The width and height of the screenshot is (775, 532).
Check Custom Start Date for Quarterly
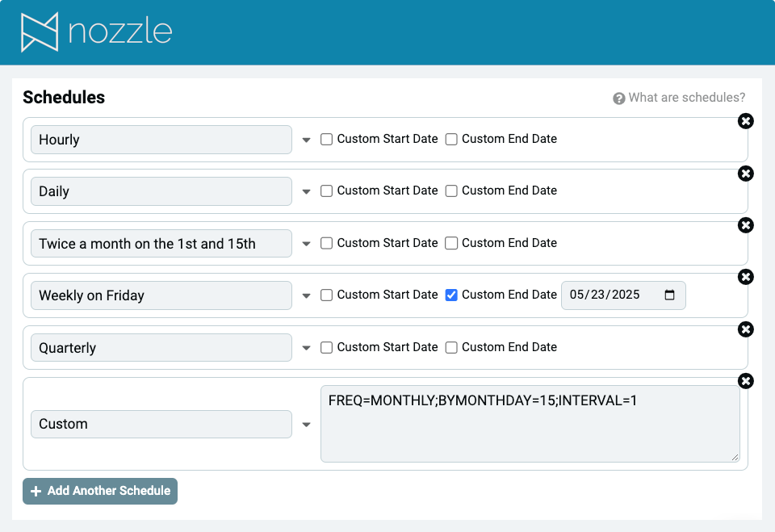[x=326, y=348]
